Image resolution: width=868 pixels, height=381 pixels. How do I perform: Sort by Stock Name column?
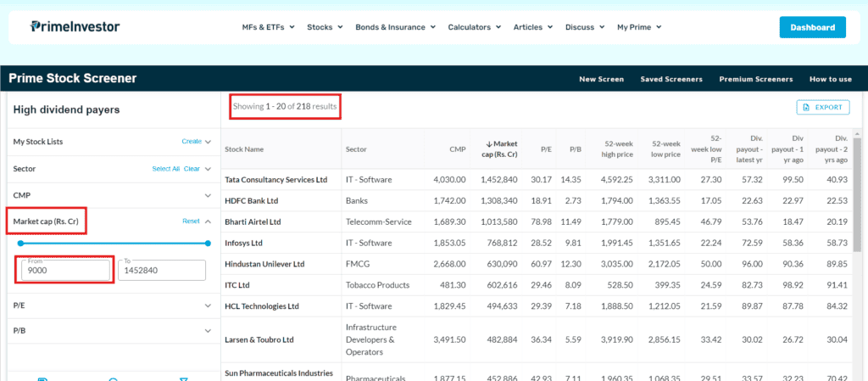(244, 149)
